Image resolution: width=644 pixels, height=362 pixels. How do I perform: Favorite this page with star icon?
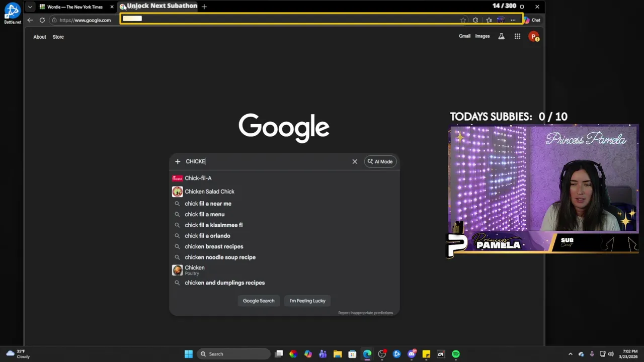click(x=463, y=20)
